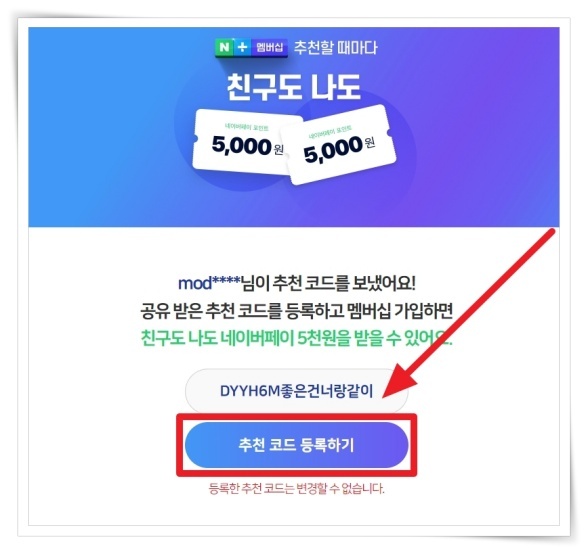Click the 공유 받은 추천 코드를 등록하고 line
The image size is (588, 554).
click(243, 311)
